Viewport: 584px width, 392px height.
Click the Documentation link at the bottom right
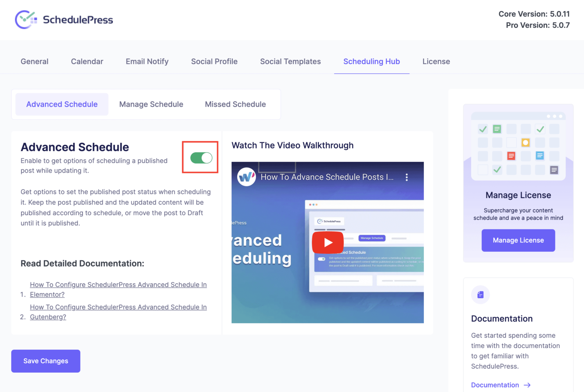[x=495, y=385]
